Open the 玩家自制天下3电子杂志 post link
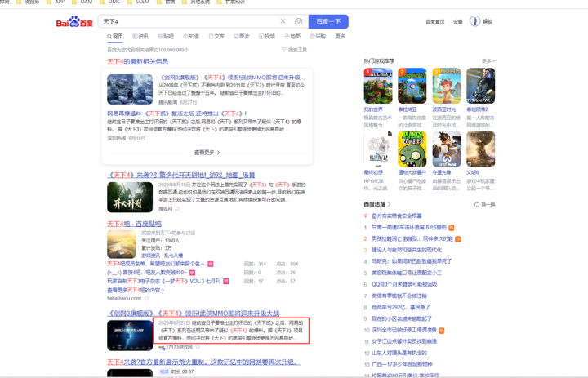 164,281
